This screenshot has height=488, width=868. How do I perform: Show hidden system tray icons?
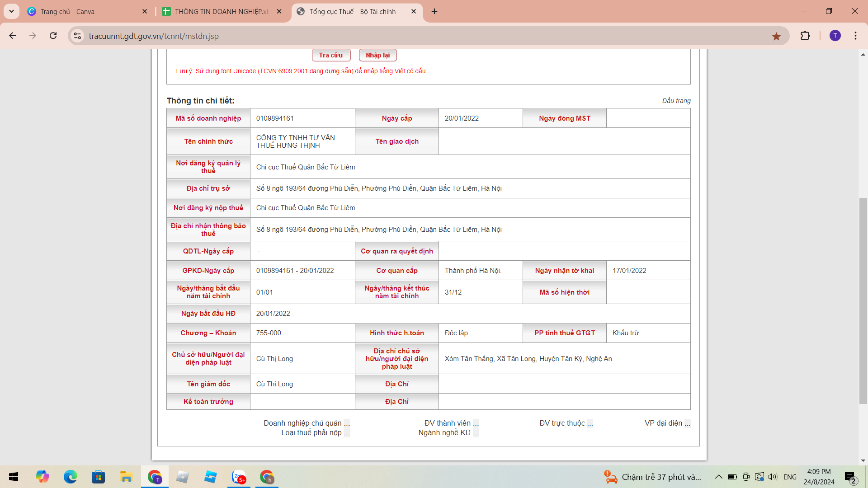[x=718, y=477]
